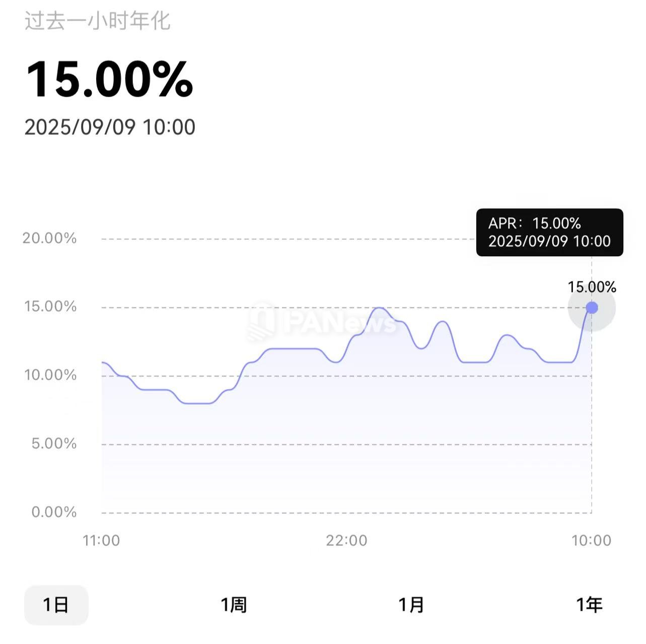Click the 0.00% y-axis label
Screen dimensions: 646x644
(54, 512)
